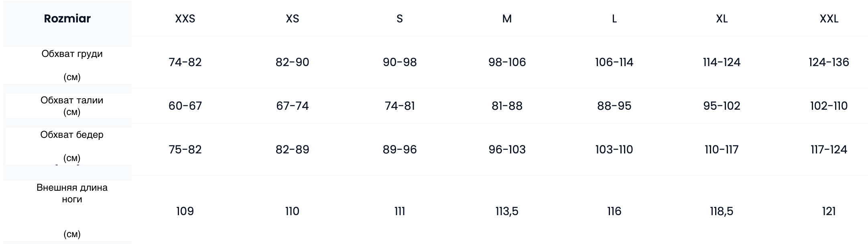Click hip value 110-117 for XL

pos(722,149)
